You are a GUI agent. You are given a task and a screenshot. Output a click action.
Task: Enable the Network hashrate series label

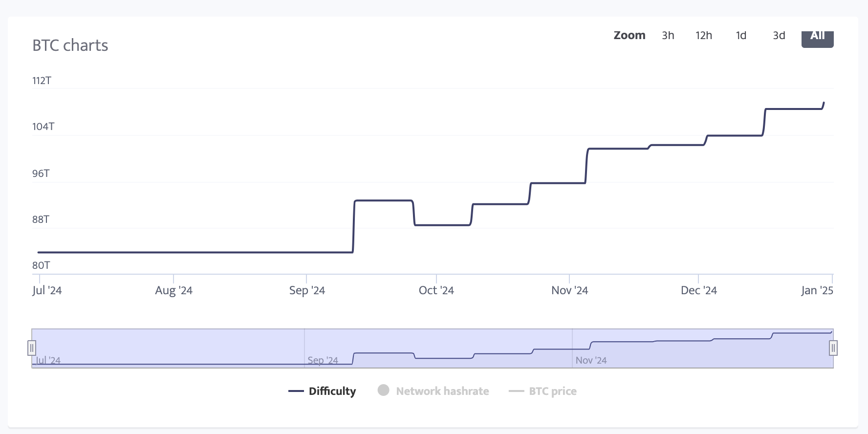(442, 391)
